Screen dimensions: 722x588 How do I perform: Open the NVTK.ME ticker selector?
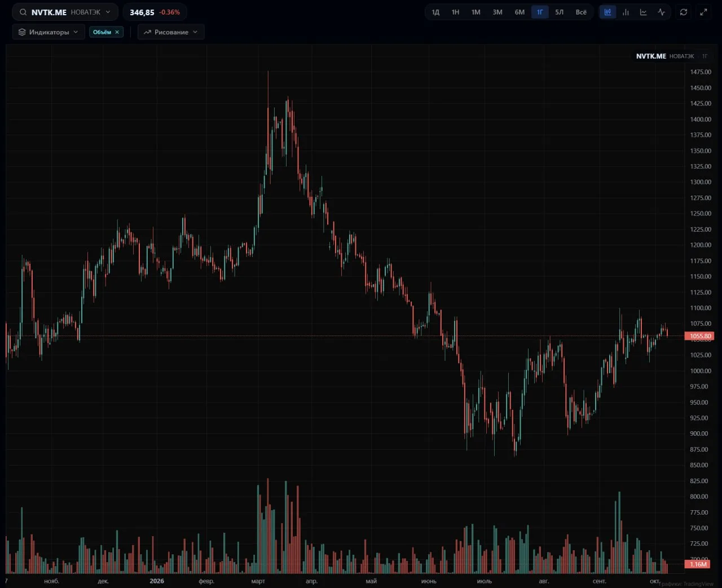pos(65,12)
